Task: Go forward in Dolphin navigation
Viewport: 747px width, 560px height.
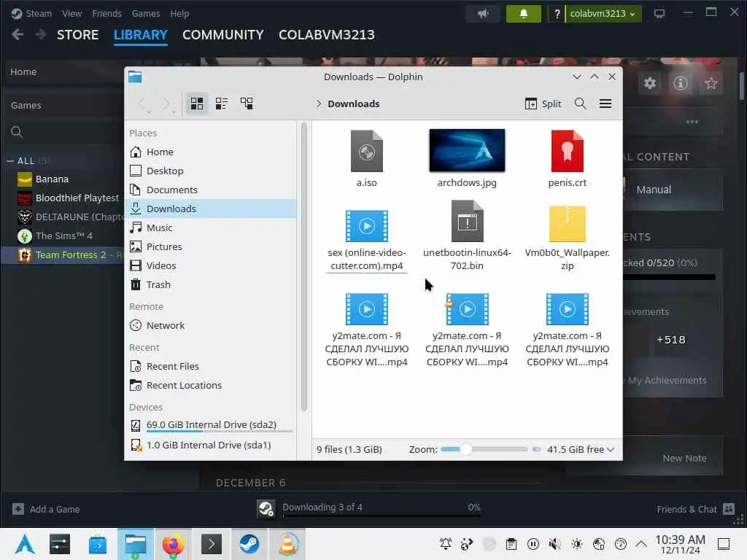Action: (x=167, y=104)
